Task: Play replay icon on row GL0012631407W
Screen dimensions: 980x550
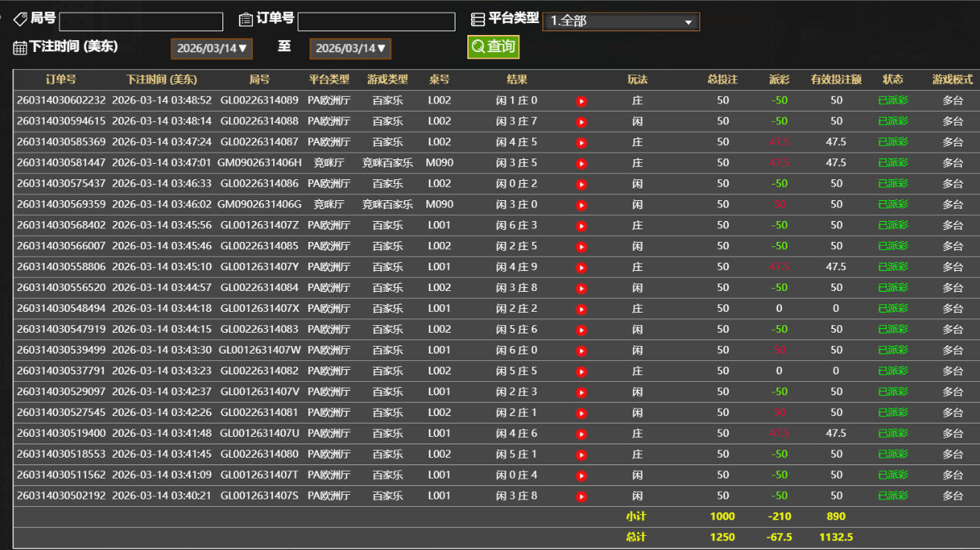Action: tap(581, 349)
